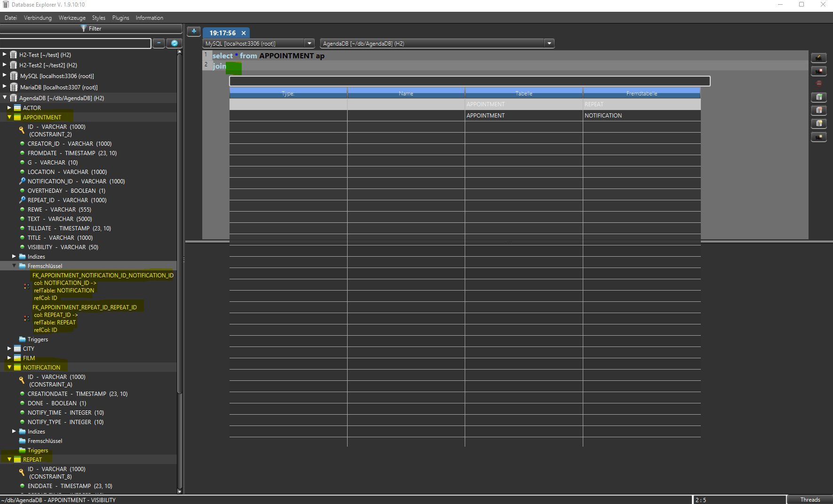Select NOTIFICATION_ID foreign key column

(x=76, y=181)
